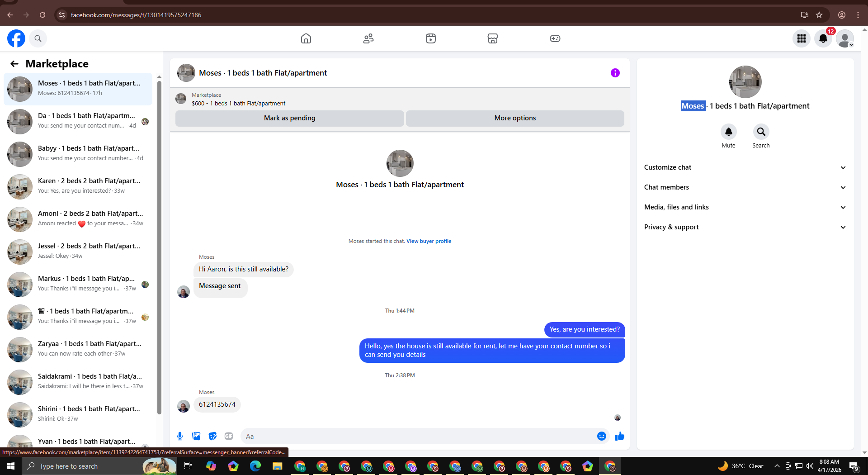This screenshot has height=475, width=868.
Task: Open the Friends icon in top navigation
Action: click(x=368, y=38)
